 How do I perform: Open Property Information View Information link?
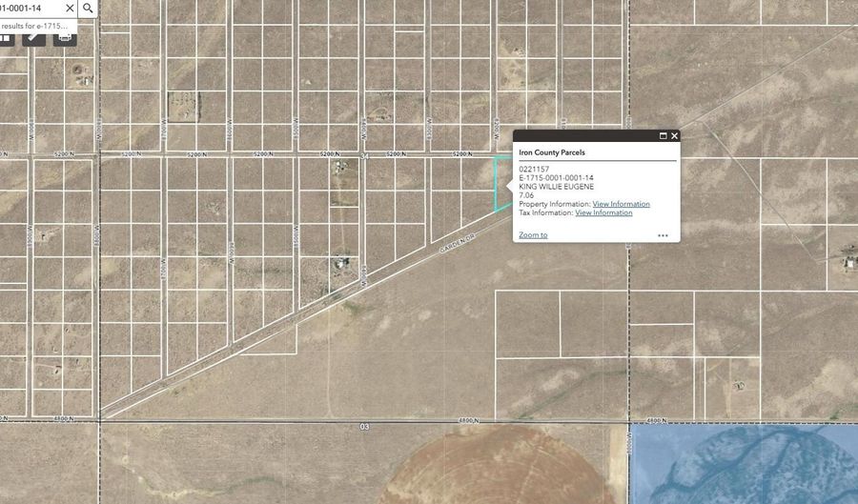click(621, 204)
